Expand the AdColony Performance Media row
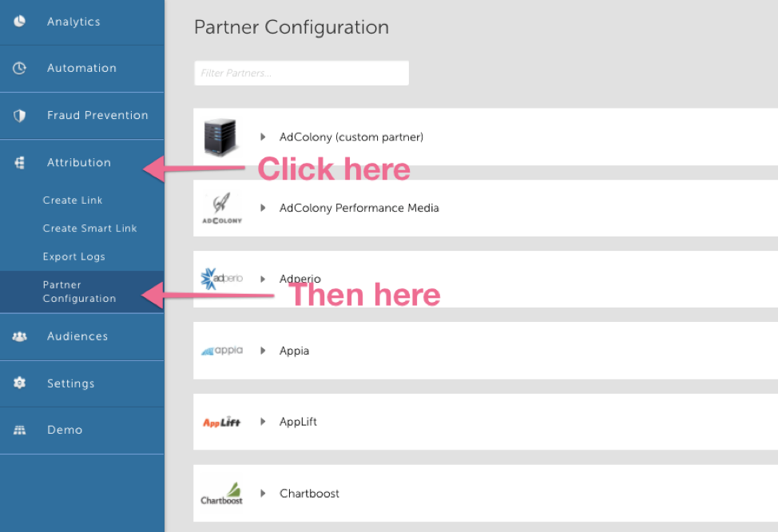 [263, 208]
